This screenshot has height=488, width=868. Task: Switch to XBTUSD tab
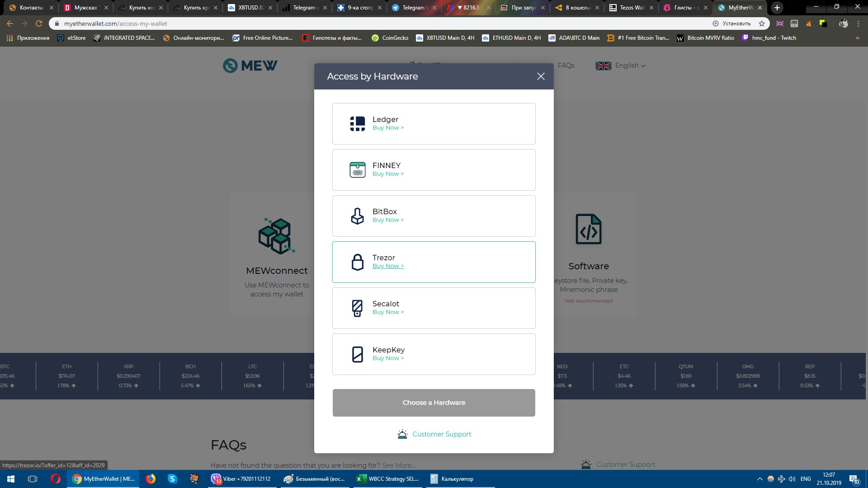coord(250,8)
